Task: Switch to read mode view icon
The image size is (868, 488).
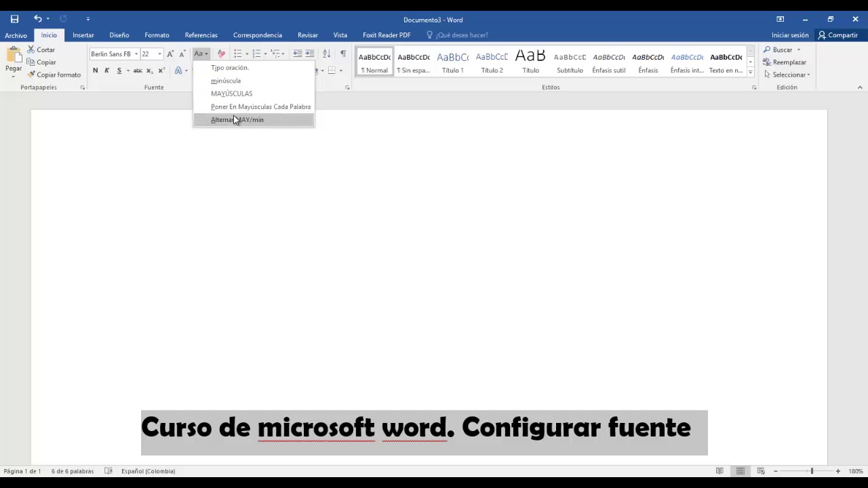Action: point(719,471)
